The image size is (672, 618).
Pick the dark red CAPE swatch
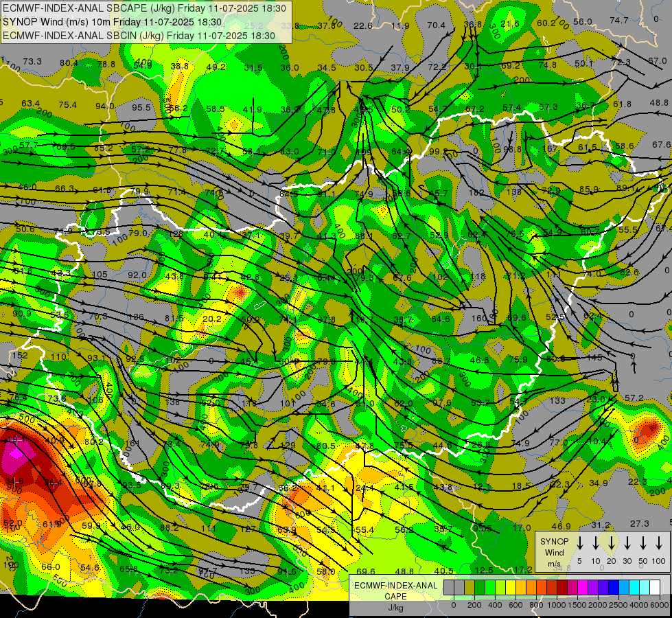[562, 587]
